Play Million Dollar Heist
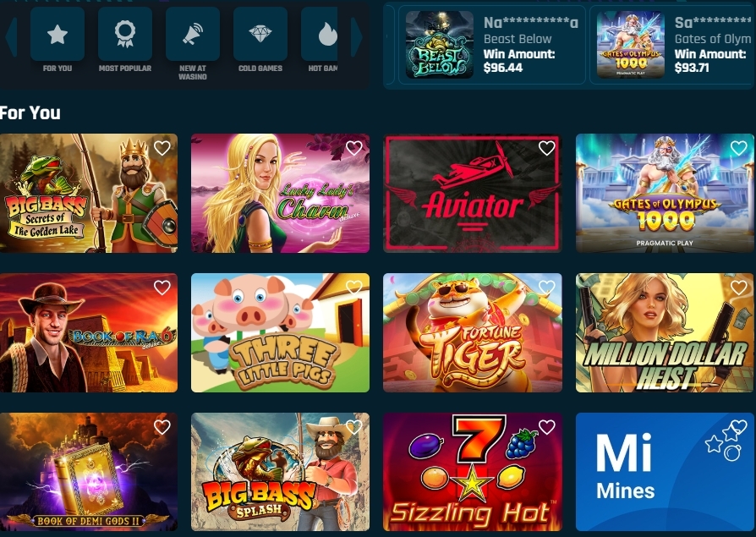 pos(665,332)
